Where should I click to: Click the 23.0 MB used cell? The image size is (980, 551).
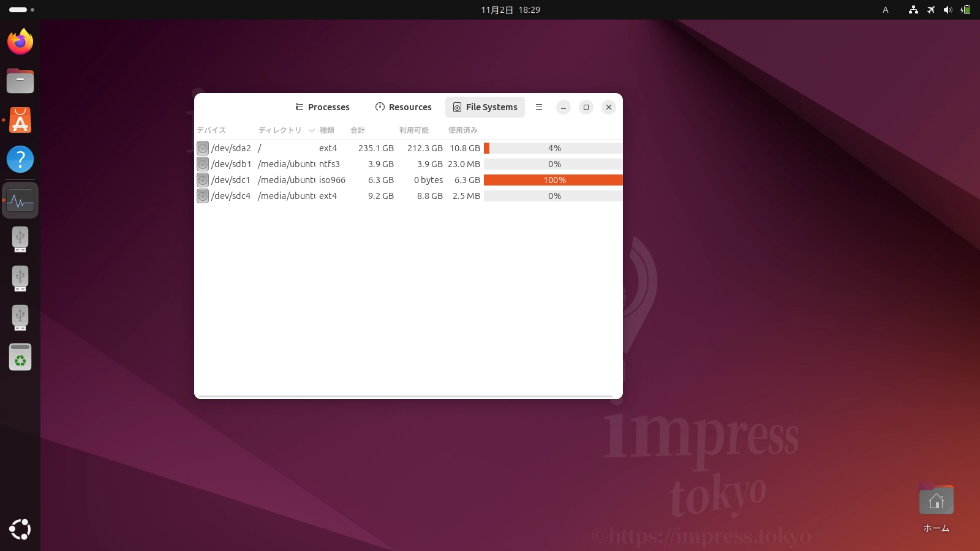point(464,164)
